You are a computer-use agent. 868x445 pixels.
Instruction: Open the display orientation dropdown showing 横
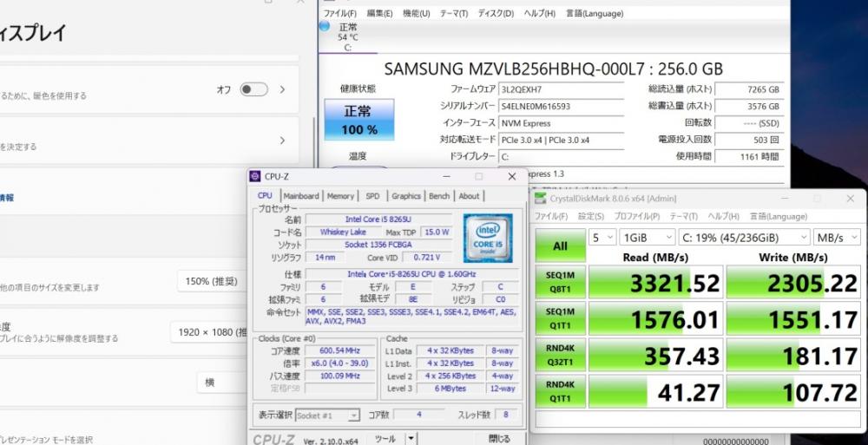(x=222, y=383)
